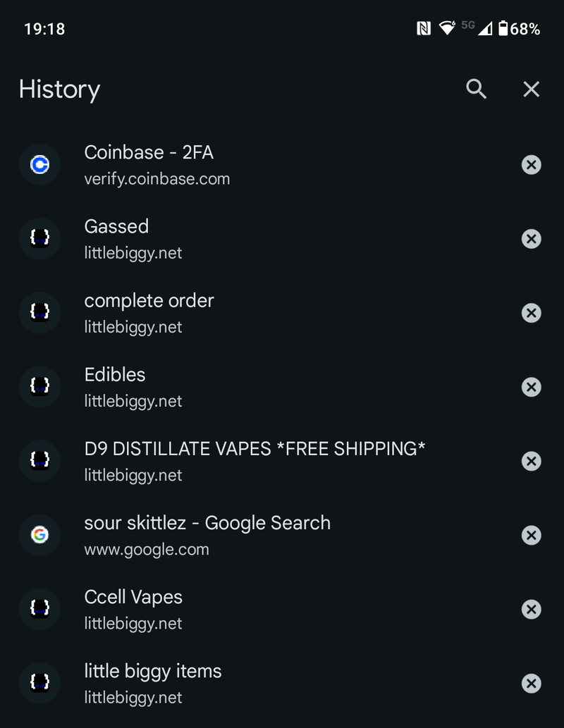Tap the Ccell Vapes site favicon
Viewport: 564px width, 728px height.
click(40, 609)
